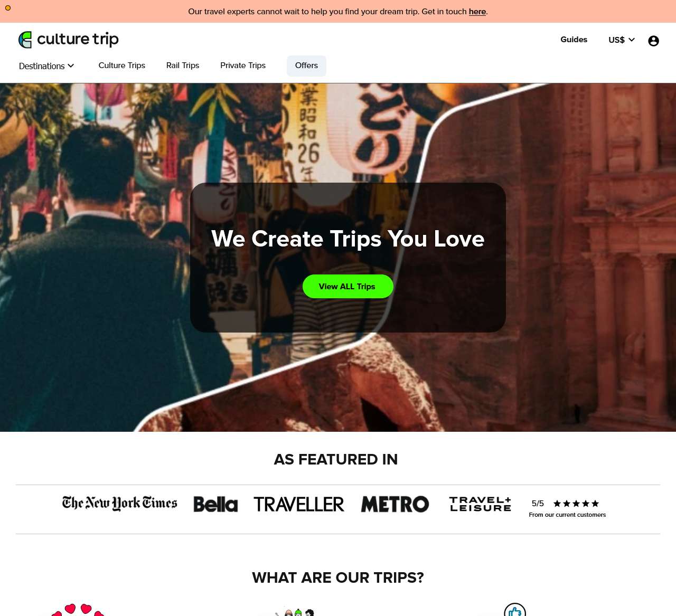This screenshot has height=616, width=676.
Task: Click the Offers button
Action: (306, 65)
